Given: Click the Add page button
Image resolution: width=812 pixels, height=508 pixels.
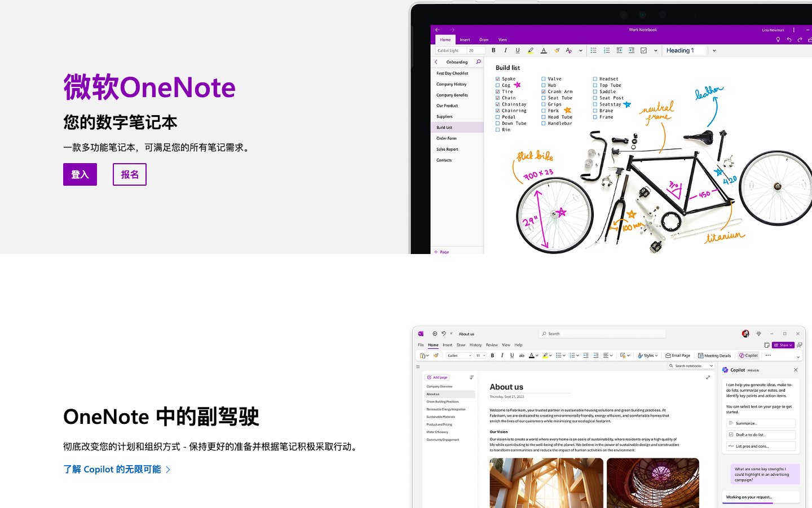Looking at the screenshot, I should (x=437, y=377).
